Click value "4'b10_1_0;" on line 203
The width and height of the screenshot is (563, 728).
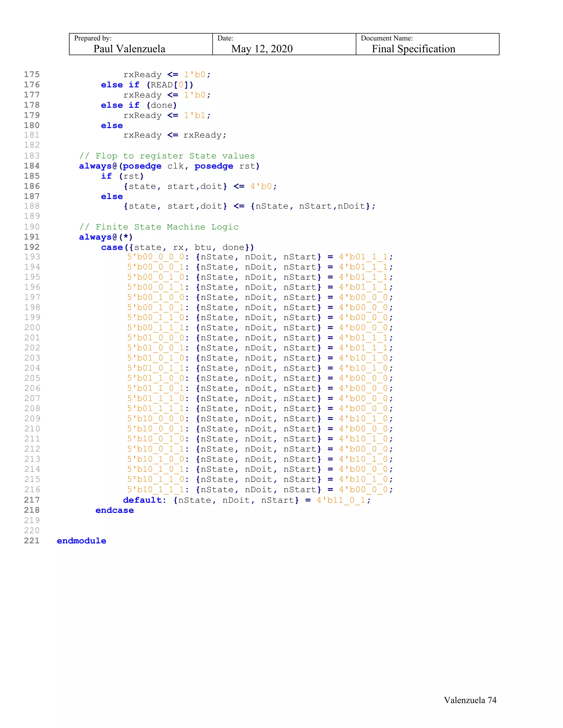(x=366, y=358)
